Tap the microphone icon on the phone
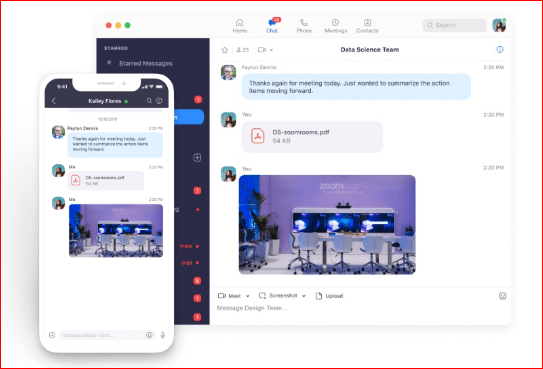The image size is (543, 369). click(x=163, y=335)
